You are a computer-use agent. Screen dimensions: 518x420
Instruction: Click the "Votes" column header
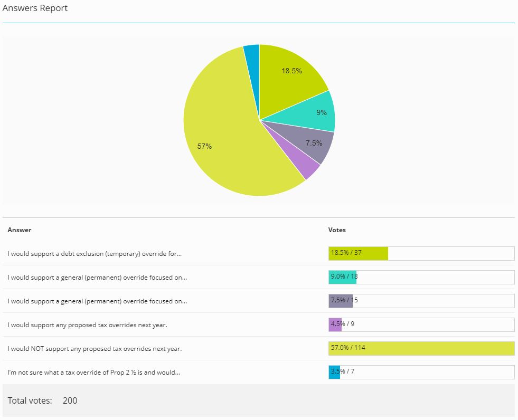pyautogui.click(x=337, y=230)
